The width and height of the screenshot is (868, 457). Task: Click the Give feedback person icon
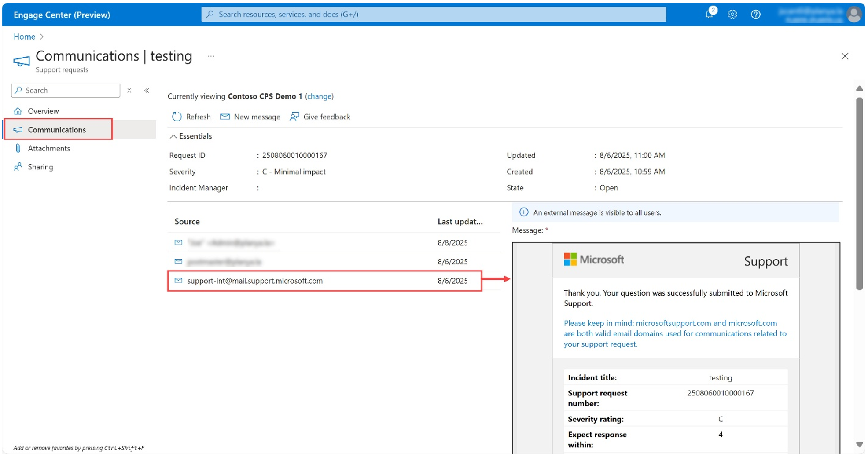[294, 117]
